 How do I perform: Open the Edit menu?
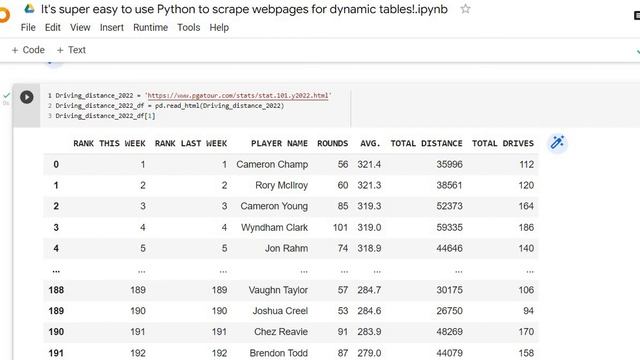[x=53, y=27]
